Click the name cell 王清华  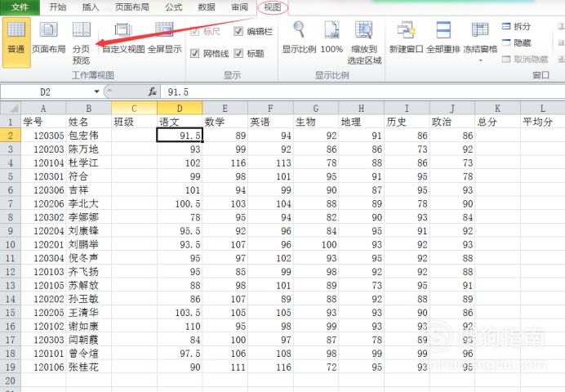(x=89, y=312)
